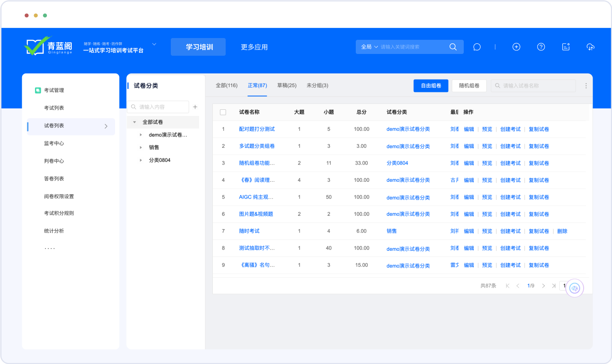This screenshot has width=612, height=364.
Task: Toggle the select-all checkbox in table header
Action: [x=223, y=112]
